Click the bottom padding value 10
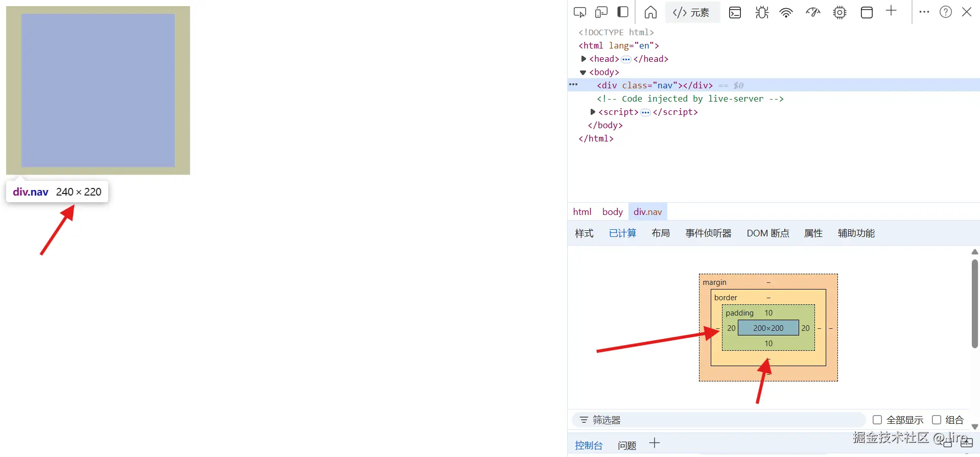 (x=768, y=344)
